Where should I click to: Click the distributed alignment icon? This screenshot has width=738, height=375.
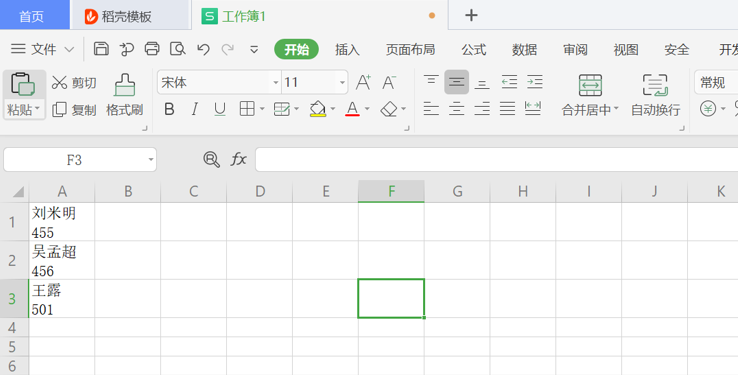click(533, 109)
